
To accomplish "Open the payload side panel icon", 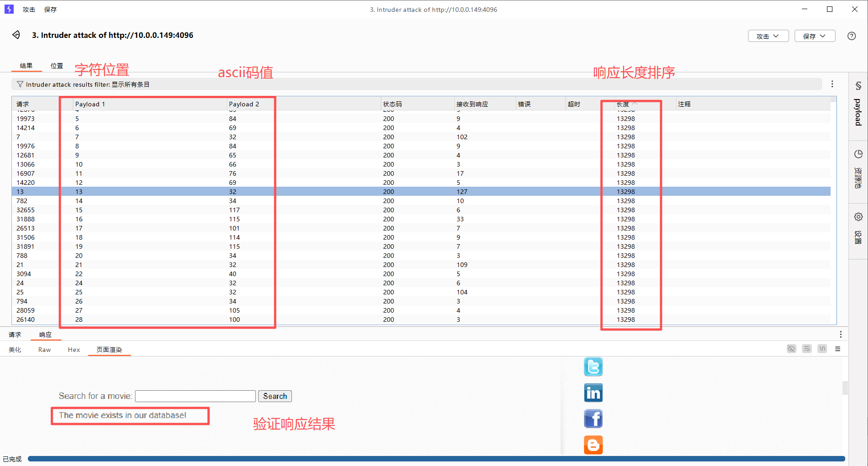I will coord(858,86).
